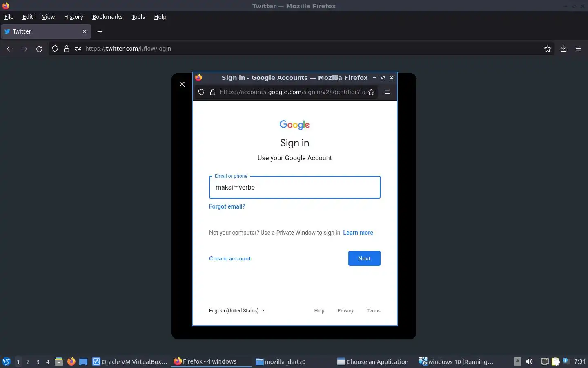Click the network icon in system tray

pos(545,361)
